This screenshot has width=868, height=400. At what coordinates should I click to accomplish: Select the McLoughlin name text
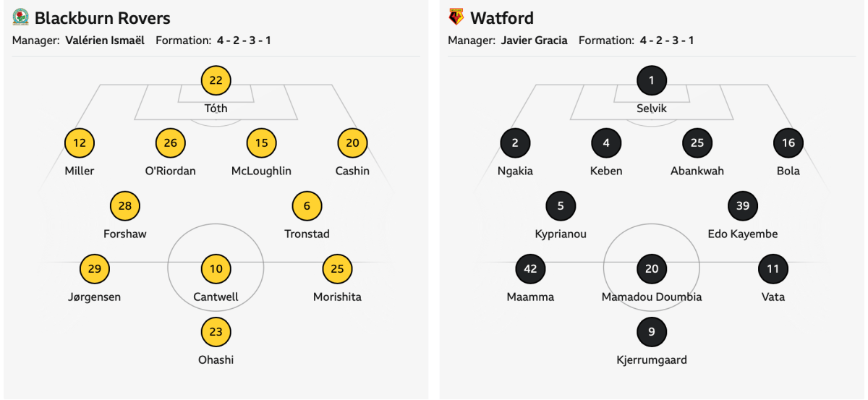[261, 171]
